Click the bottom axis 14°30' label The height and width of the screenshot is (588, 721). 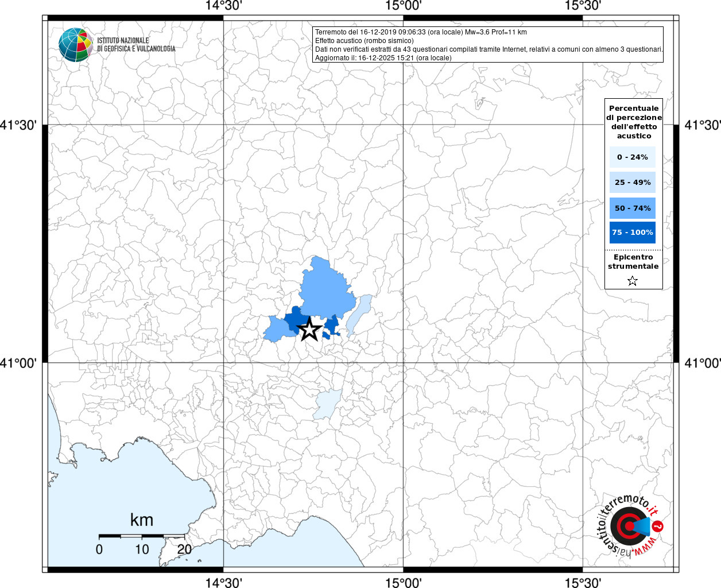pos(223,582)
